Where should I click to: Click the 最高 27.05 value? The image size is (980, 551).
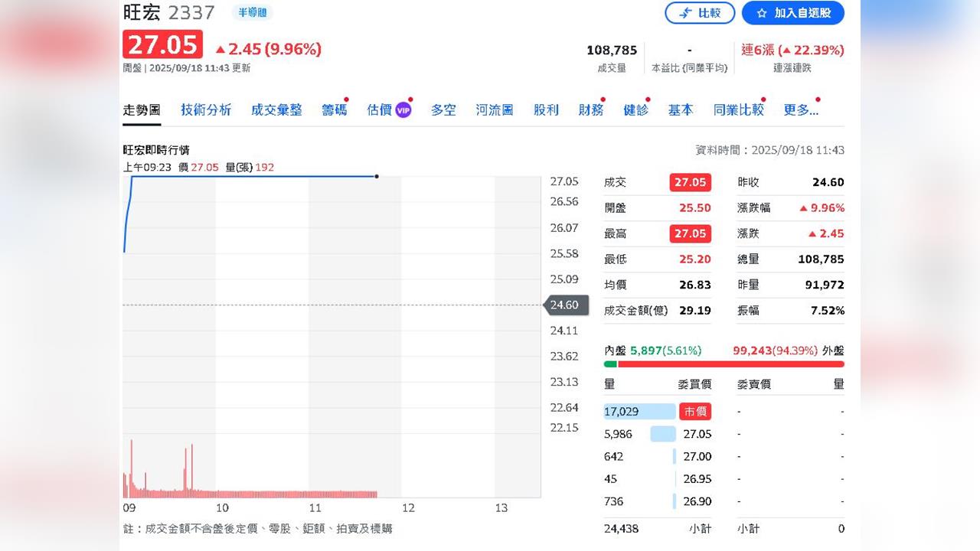point(690,233)
